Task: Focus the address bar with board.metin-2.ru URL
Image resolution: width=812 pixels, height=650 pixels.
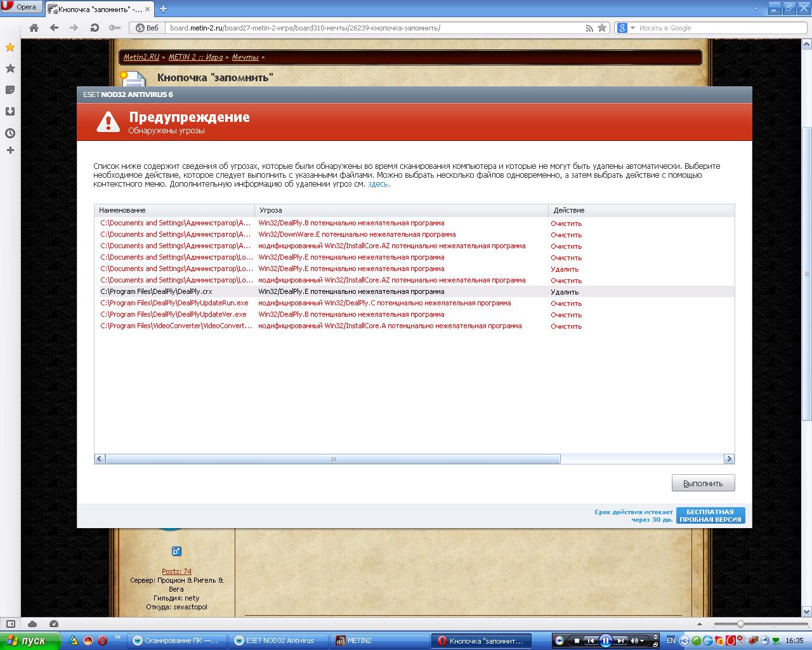Action: point(374,28)
